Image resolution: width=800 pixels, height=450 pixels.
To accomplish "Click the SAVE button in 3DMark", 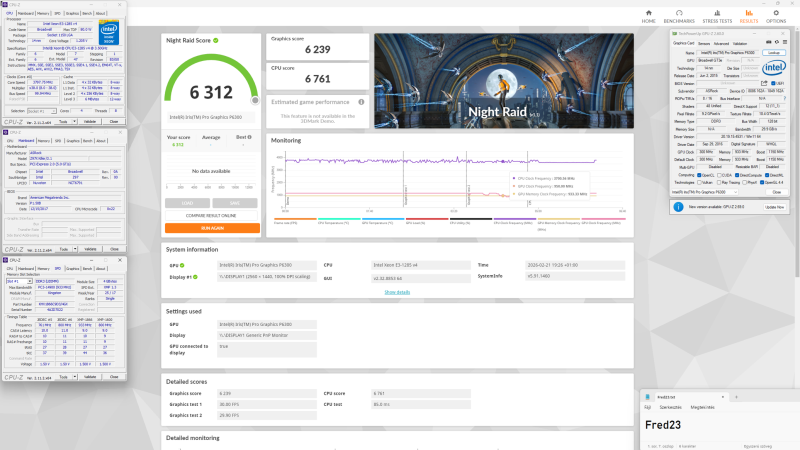I will pos(235,203).
